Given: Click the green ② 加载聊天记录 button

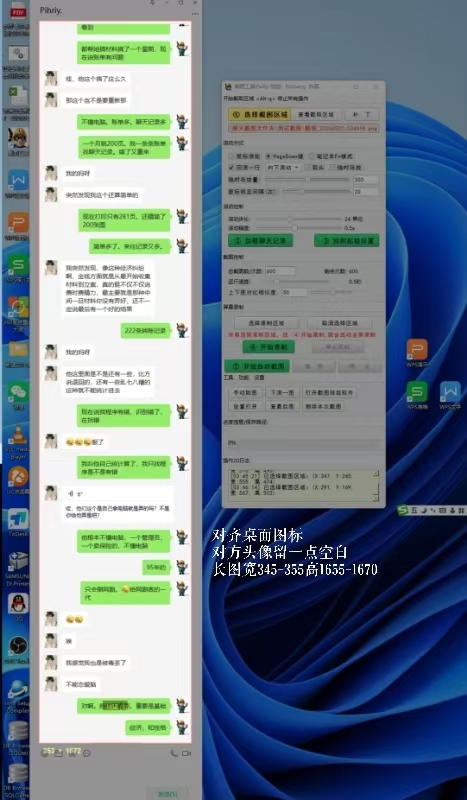Looking at the screenshot, I should point(260,240).
